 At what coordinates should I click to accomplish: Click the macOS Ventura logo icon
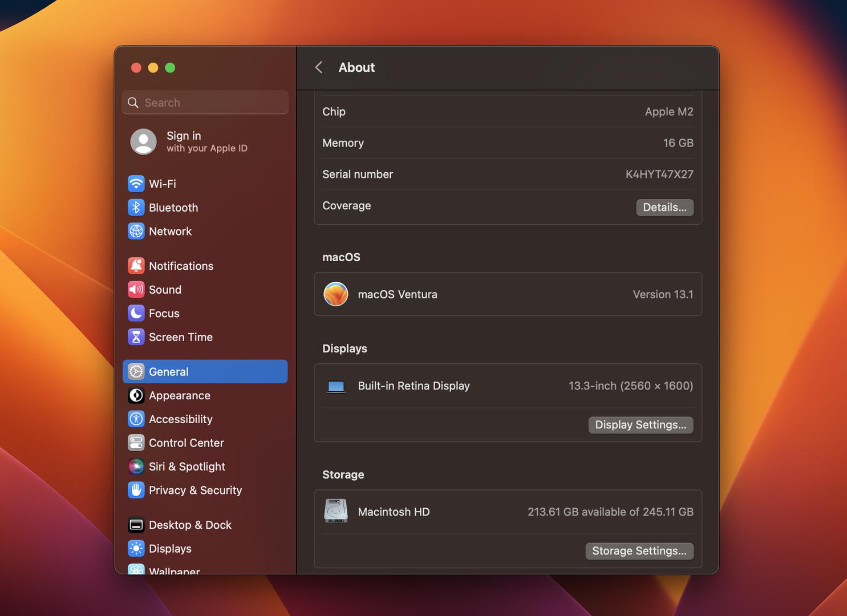tap(336, 294)
